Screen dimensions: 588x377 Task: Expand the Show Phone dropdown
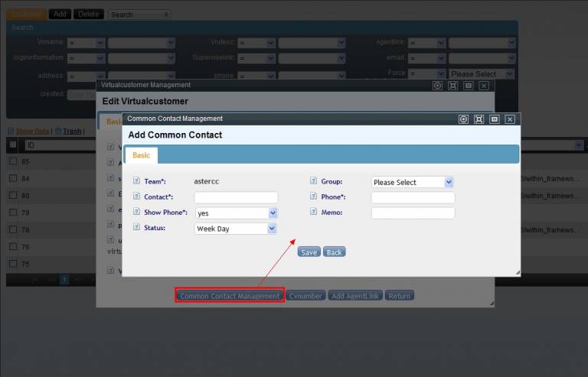236,213
